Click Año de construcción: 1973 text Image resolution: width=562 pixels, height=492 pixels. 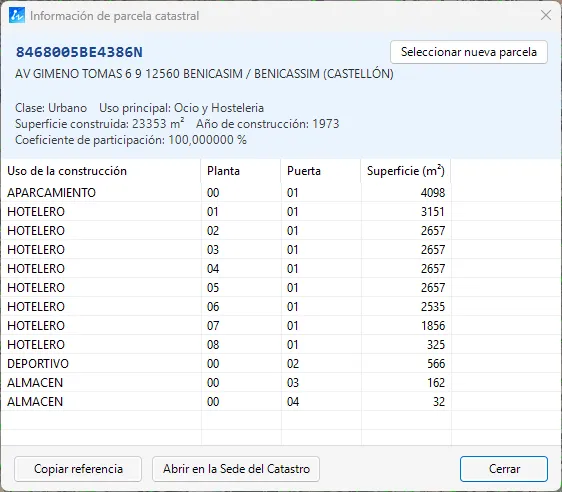[x=267, y=124]
